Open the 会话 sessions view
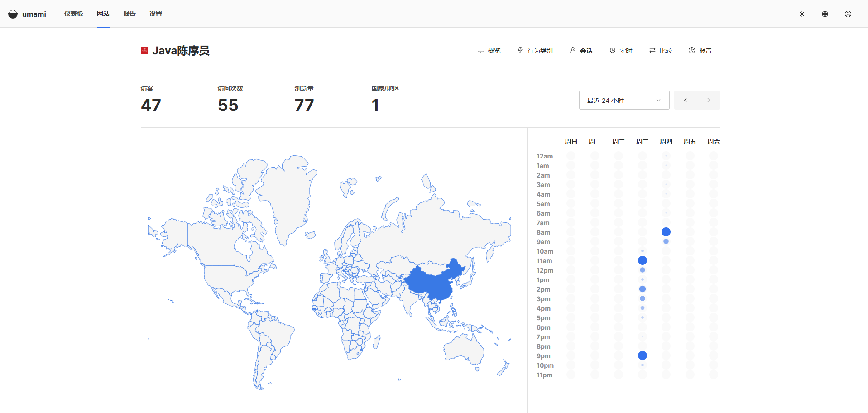 [581, 51]
